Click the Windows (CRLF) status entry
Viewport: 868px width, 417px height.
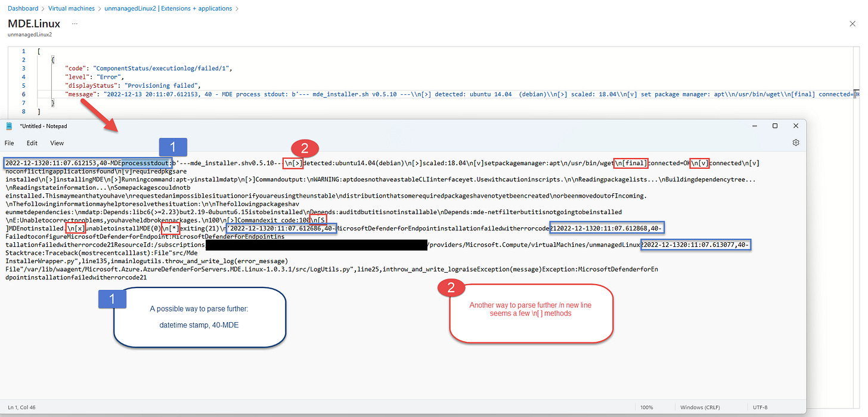click(700, 407)
